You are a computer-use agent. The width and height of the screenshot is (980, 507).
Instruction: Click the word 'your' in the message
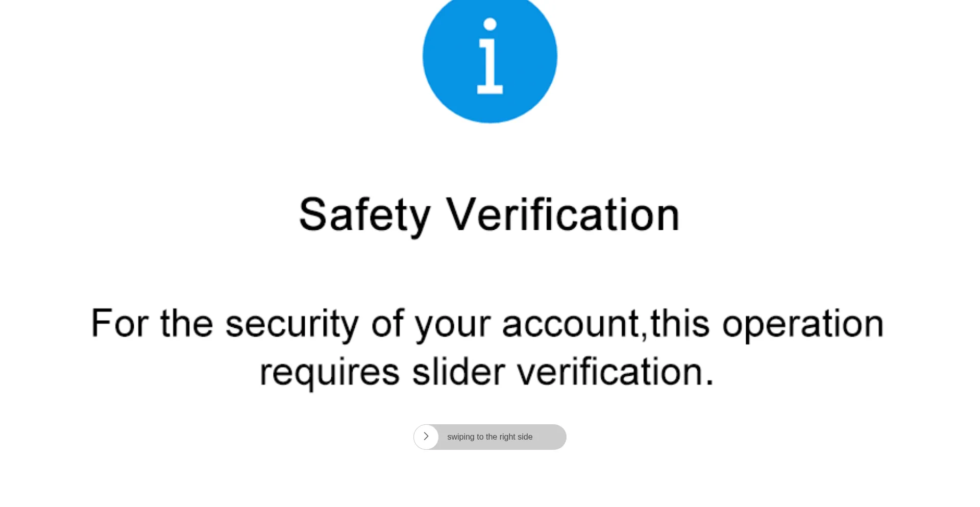click(x=452, y=324)
